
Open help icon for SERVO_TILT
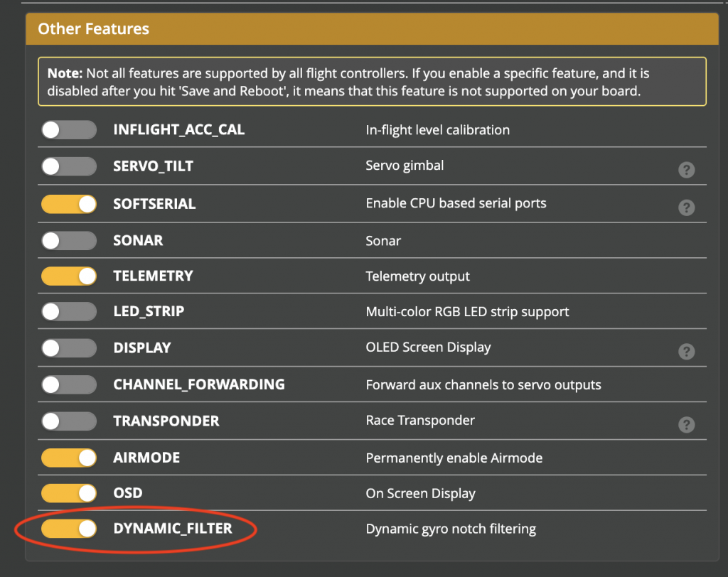pyautogui.click(x=686, y=170)
